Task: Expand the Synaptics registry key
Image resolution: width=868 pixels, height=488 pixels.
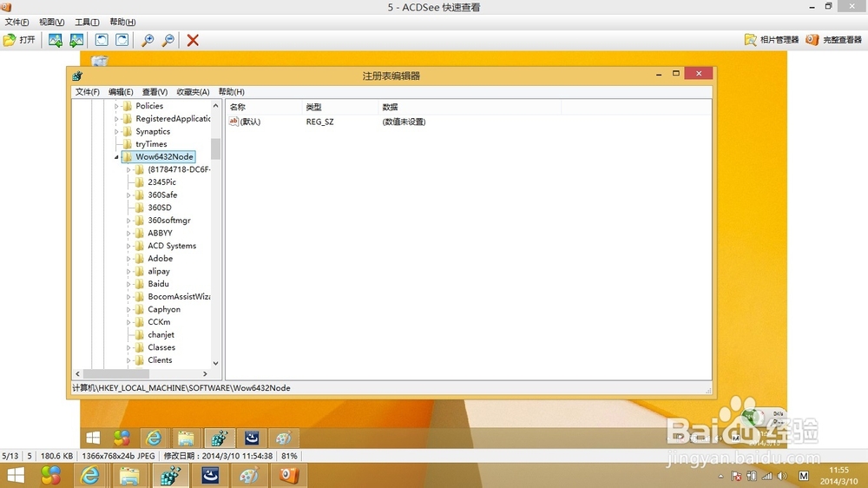Action: coord(116,132)
